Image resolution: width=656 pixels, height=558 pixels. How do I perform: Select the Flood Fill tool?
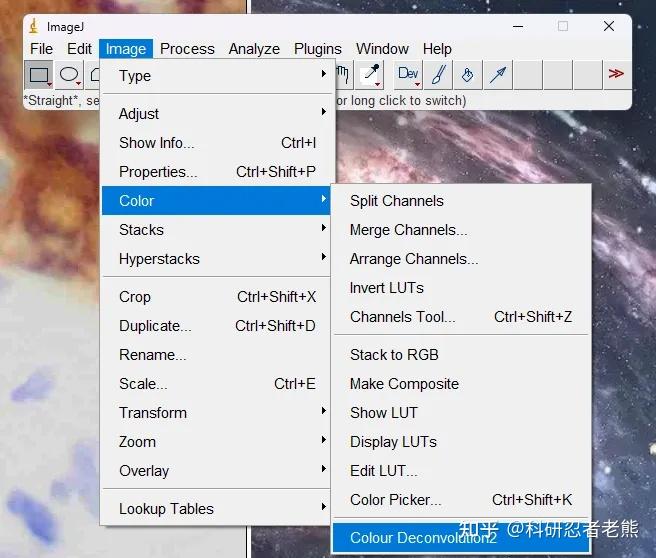tap(468, 75)
